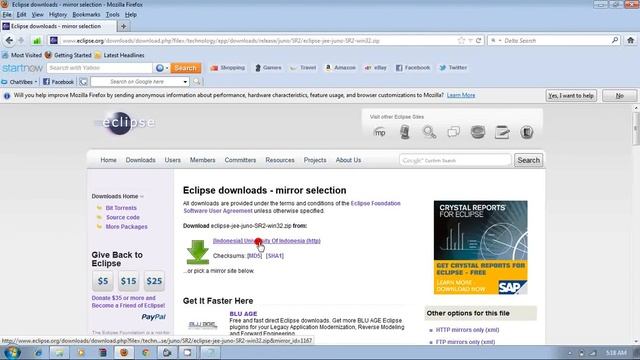Viewport: 640px width, 360px height.
Task: Click the Bit Torrents sidebar link
Action: click(x=121, y=208)
